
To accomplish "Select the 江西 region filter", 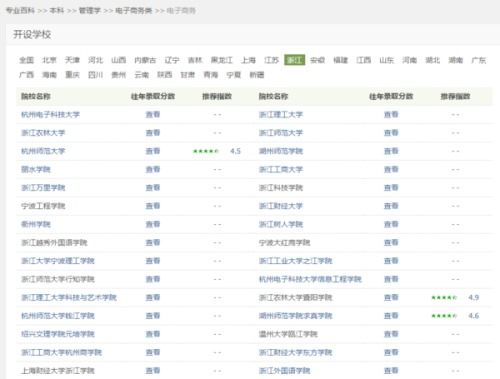I will point(363,60).
